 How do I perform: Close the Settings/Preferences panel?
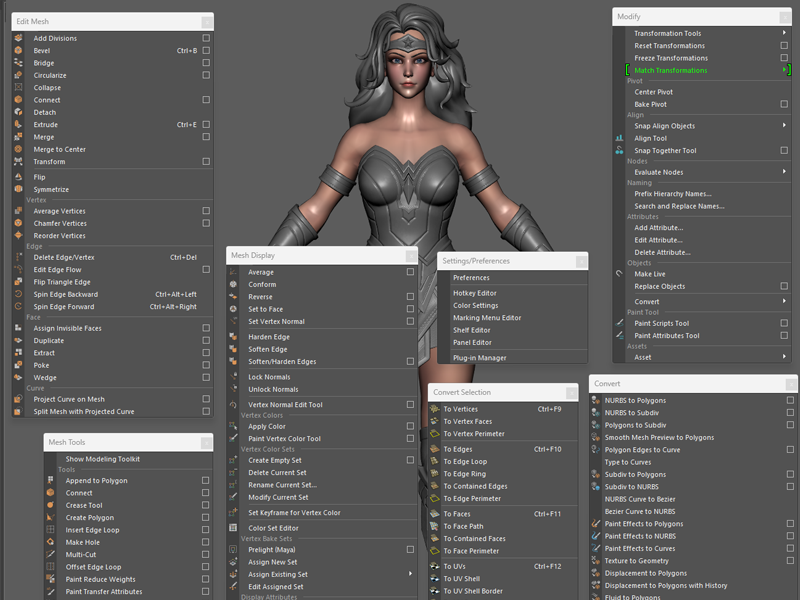click(581, 261)
